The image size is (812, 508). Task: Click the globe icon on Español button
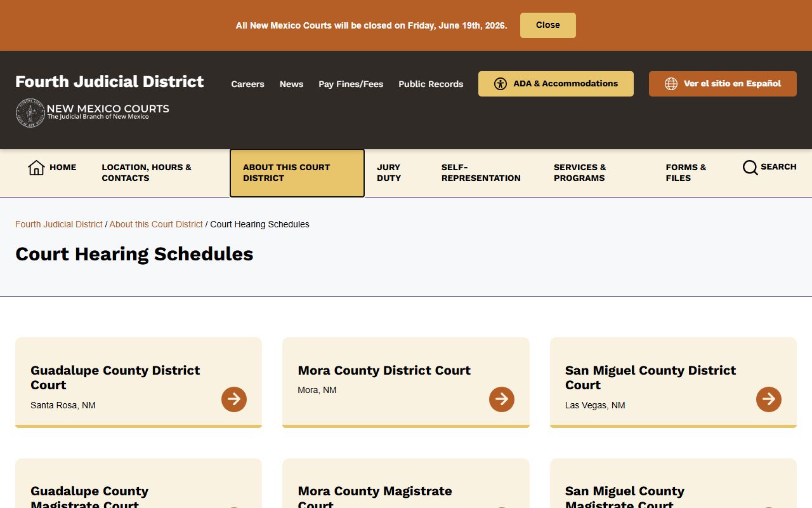[671, 84]
